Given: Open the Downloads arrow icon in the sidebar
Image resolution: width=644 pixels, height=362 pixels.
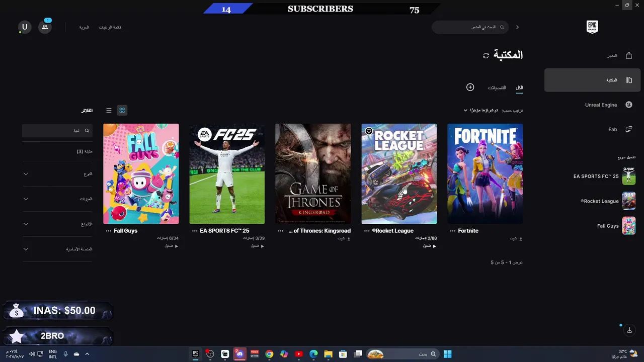Looking at the screenshot, I should (629, 330).
